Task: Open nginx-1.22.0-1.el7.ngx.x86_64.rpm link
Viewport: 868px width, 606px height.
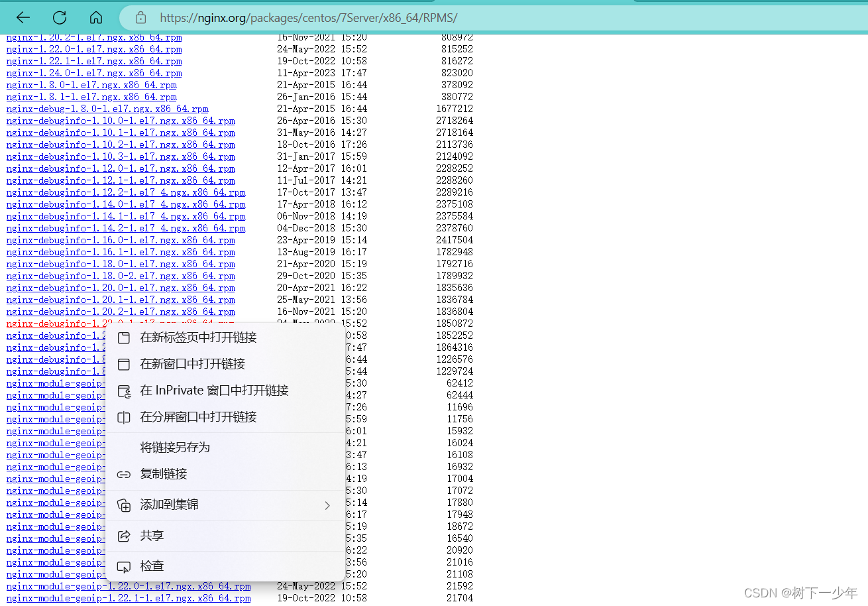Action: (x=94, y=49)
